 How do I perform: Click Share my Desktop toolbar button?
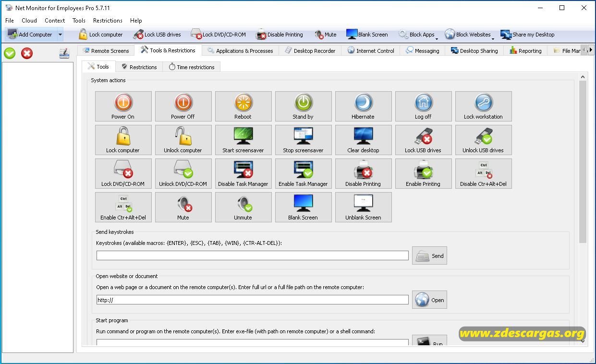pos(527,35)
